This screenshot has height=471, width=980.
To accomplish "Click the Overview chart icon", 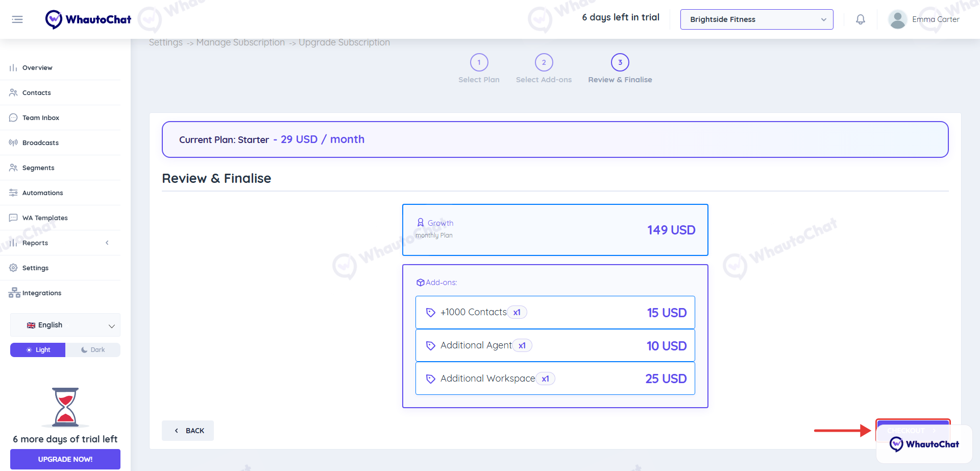I will pyautogui.click(x=13, y=68).
